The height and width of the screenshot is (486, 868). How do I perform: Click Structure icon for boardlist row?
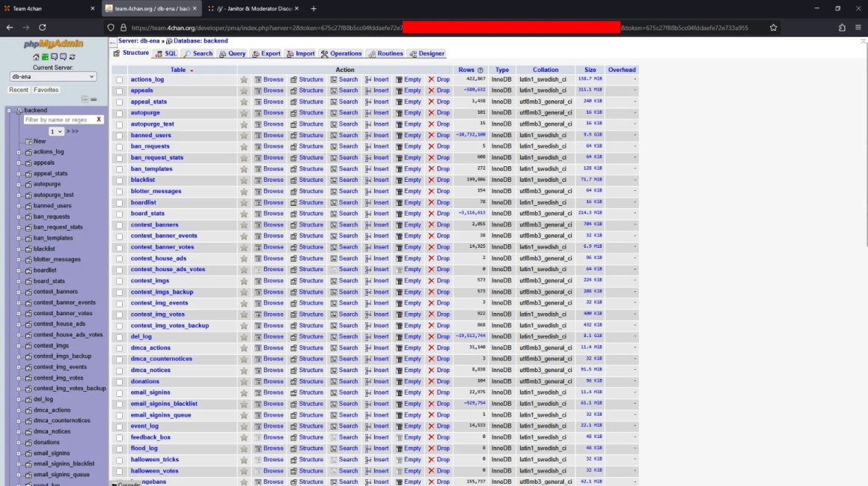(294, 203)
